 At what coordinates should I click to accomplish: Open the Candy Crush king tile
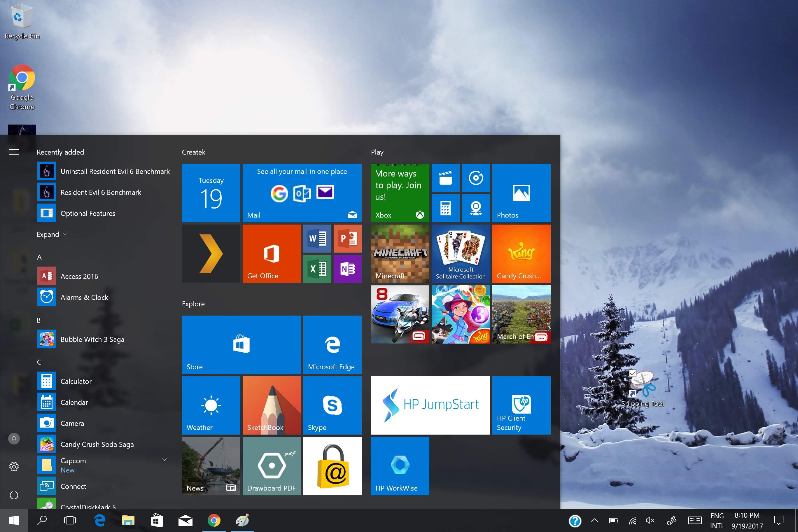[521, 253]
